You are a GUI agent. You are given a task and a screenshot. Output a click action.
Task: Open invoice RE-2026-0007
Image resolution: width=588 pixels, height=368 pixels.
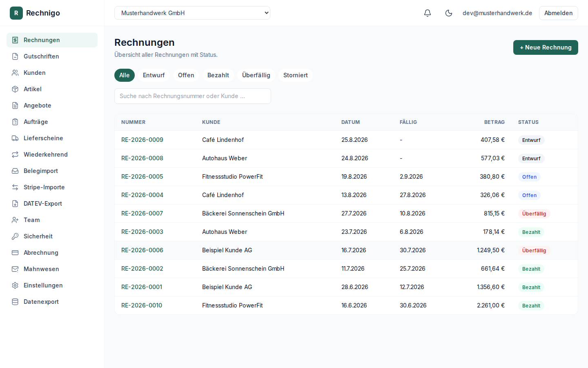[142, 213]
